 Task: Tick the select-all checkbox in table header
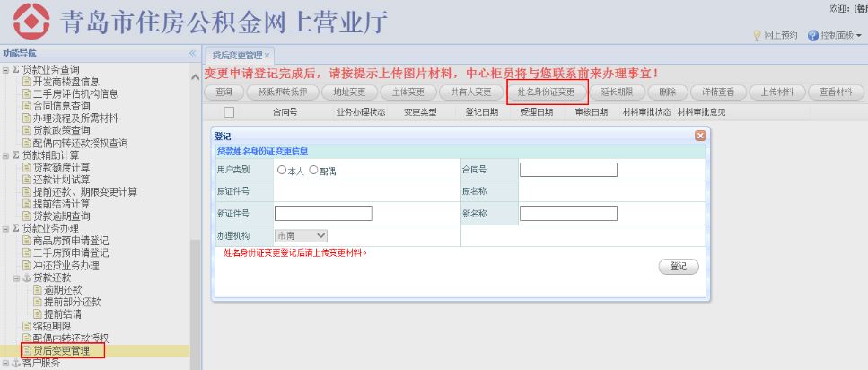(229, 112)
